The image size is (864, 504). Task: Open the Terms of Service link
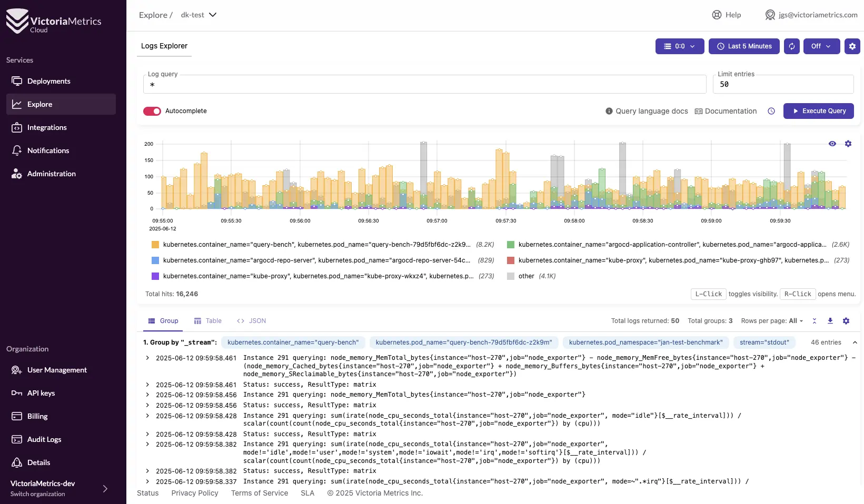pyautogui.click(x=260, y=493)
